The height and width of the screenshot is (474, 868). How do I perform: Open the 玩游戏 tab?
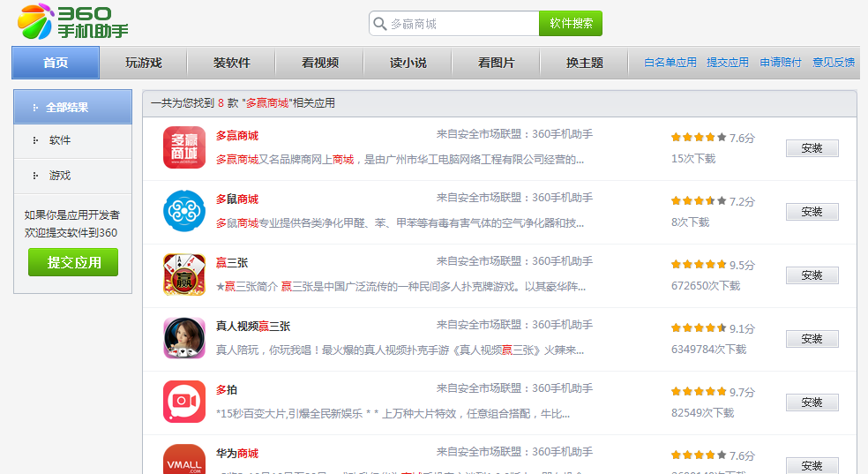(144, 63)
